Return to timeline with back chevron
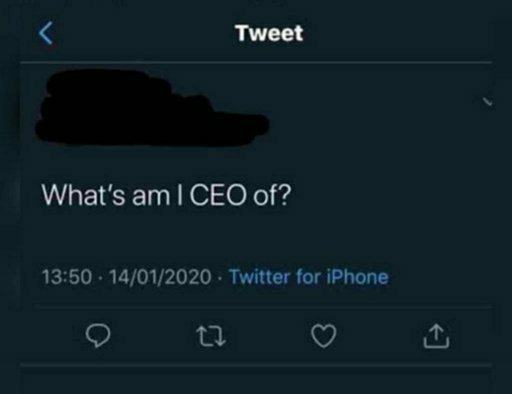The width and height of the screenshot is (512, 394). [x=46, y=33]
